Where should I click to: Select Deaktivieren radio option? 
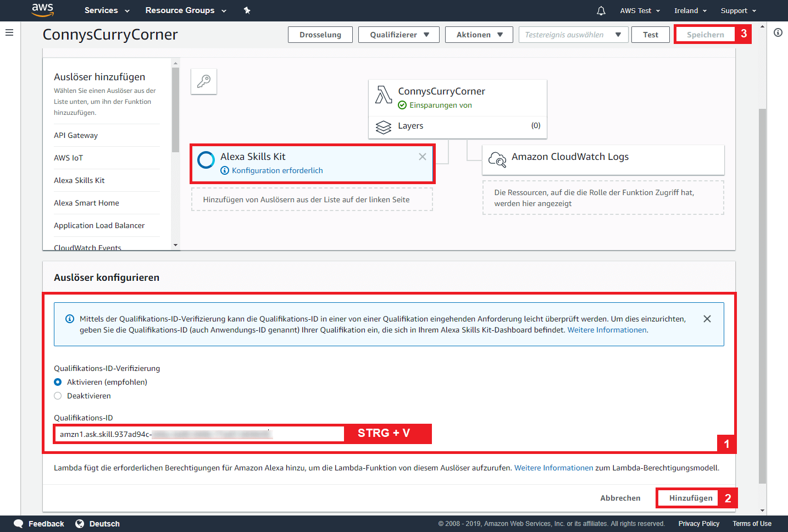58,396
